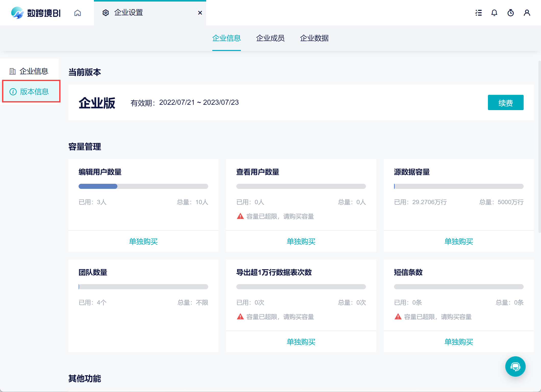Switch to 企业成员 tab
541x392 pixels.
click(270, 38)
